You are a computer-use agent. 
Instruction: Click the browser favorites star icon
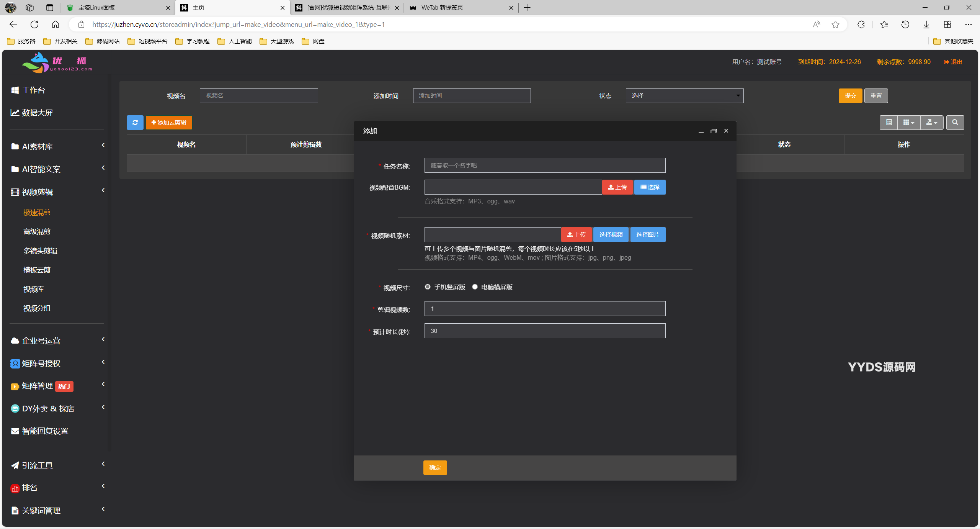click(835, 25)
